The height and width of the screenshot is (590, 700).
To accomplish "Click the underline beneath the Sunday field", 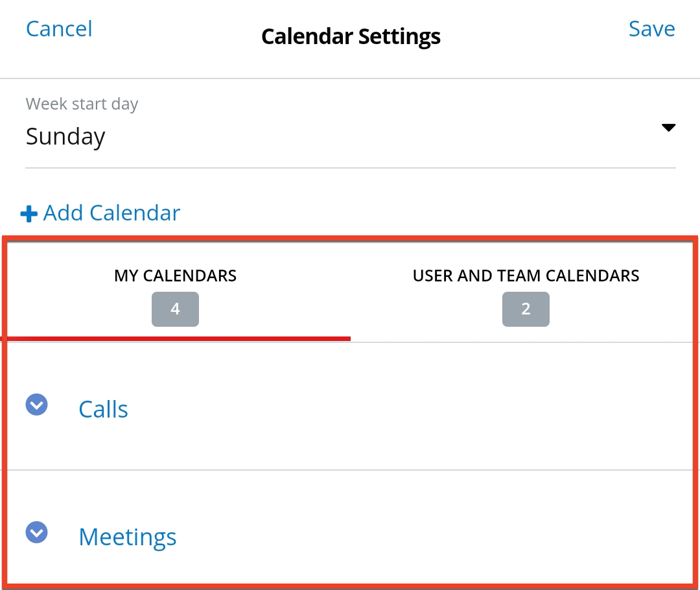I will (x=350, y=168).
